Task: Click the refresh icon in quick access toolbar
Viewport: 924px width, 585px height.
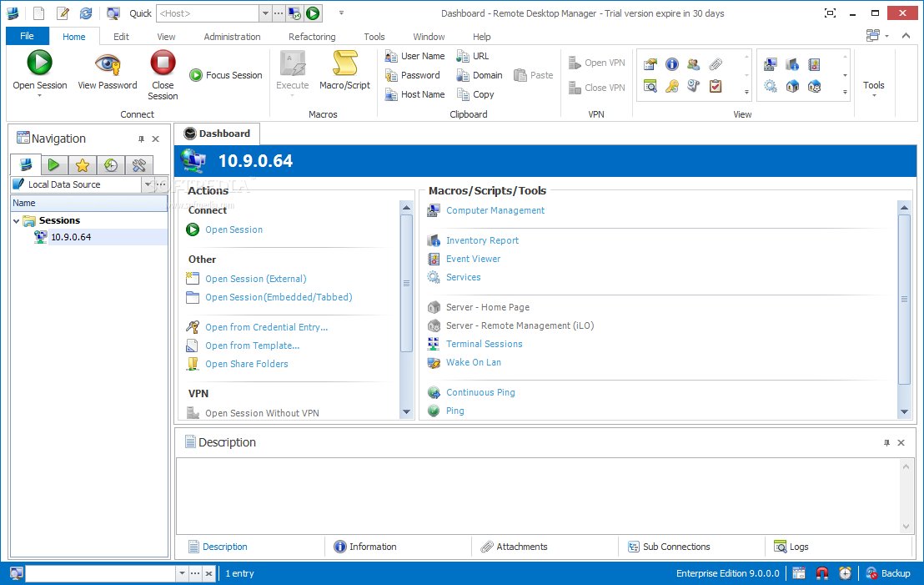Action: pyautogui.click(x=86, y=13)
